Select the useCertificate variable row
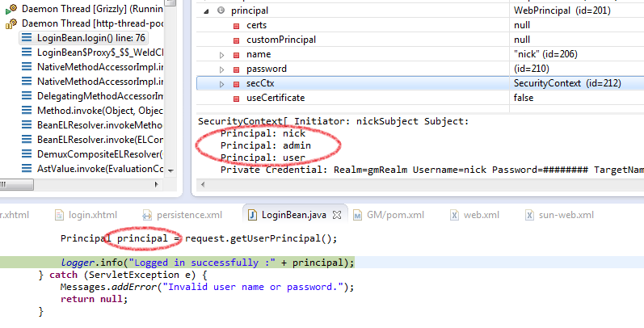This screenshot has width=644, height=328. [x=420, y=98]
